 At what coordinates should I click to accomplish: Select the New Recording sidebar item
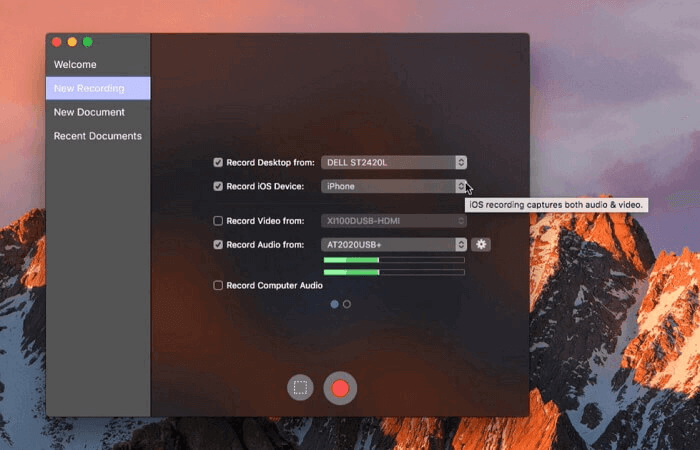(x=89, y=89)
